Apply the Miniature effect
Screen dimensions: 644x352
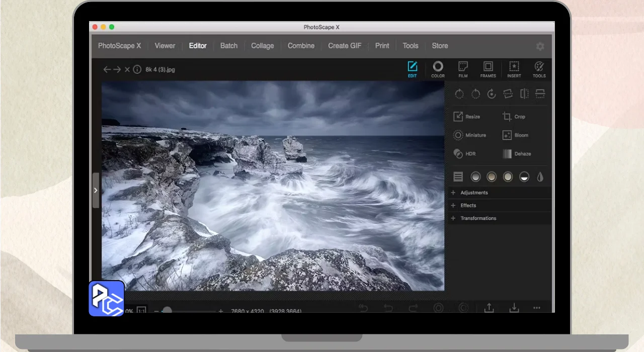pyautogui.click(x=469, y=135)
